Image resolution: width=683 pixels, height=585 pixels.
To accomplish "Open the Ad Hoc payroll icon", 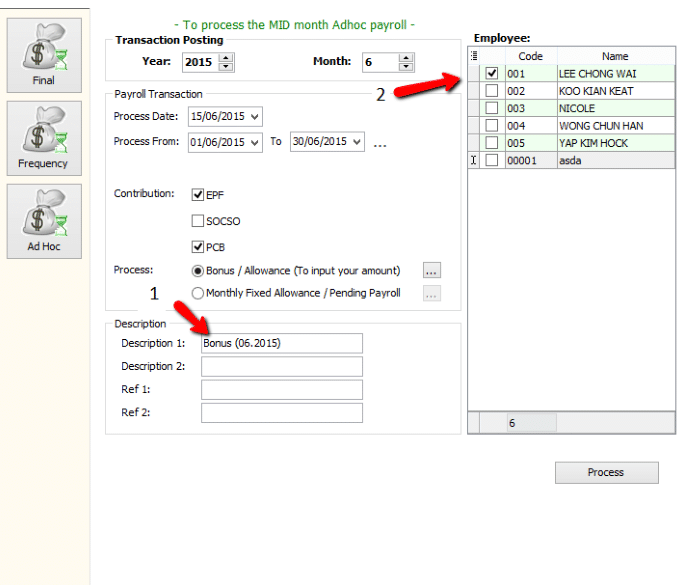I will click(44, 220).
